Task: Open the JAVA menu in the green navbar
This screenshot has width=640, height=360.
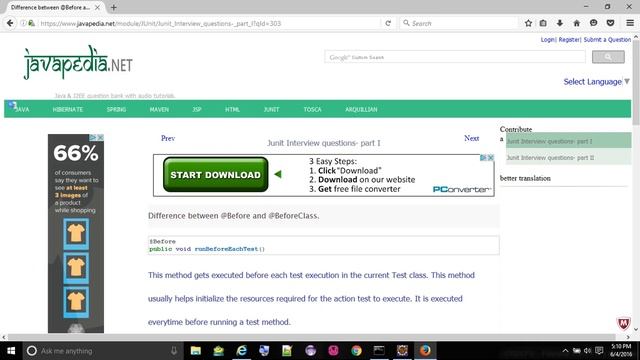Action: (x=22, y=109)
